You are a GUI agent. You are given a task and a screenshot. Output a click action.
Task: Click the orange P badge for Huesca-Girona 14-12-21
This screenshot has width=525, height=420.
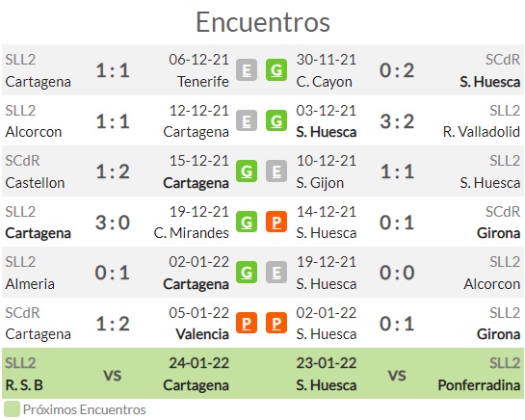click(276, 222)
